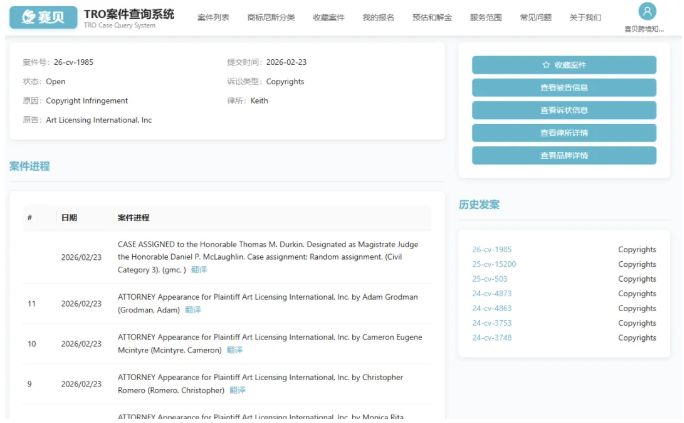Click the username below the avatar

(644, 29)
